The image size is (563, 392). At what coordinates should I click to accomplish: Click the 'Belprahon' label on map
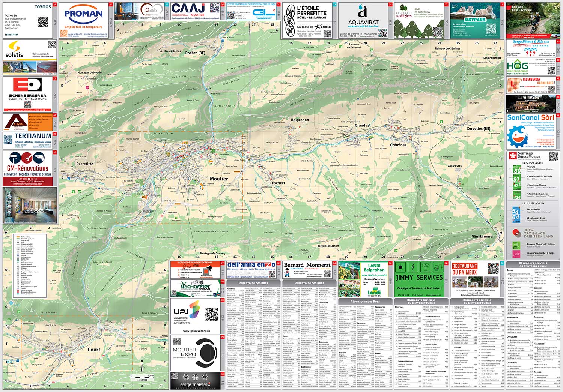300,120
